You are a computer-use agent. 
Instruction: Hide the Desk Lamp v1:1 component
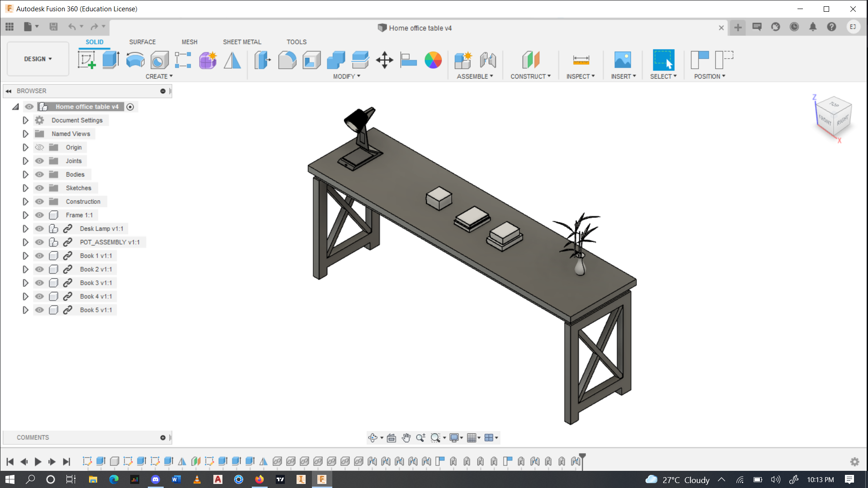click(40, 229)
